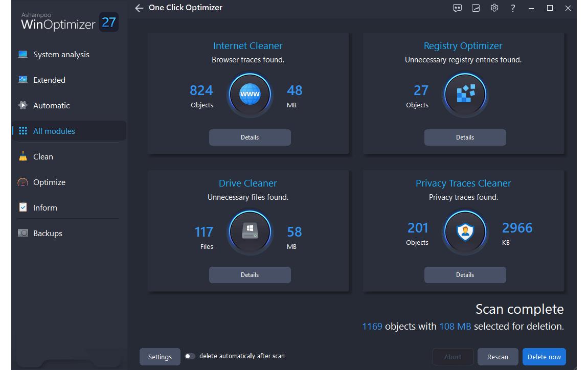Viewport: 588px width, 370px height.
Task: View Details for Drive Cleaner
Action: click(x=250, y=275)
